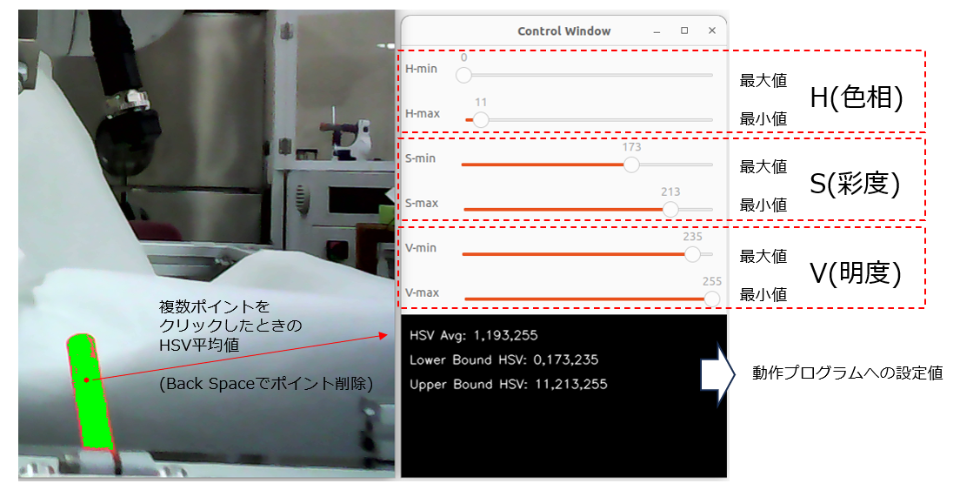
Task: Click the H-min slider handle at 0
Action: tap(463, 75)
